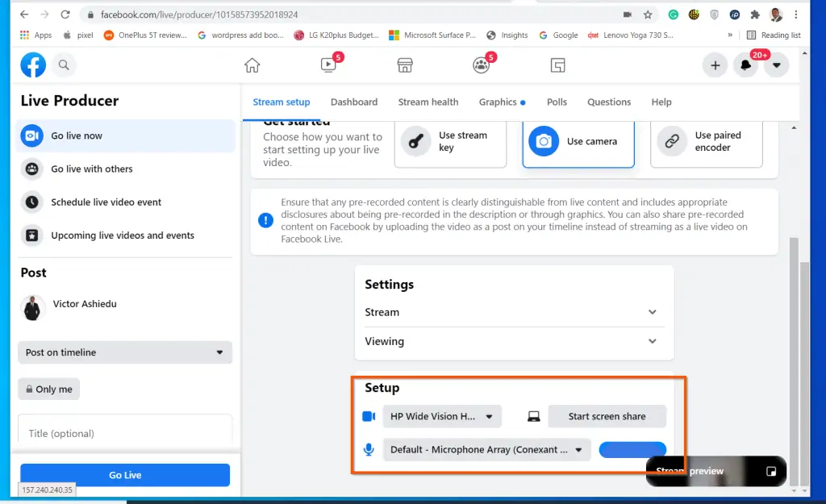
Task: Switch to the Questions tab
Action: pos(609,102)
